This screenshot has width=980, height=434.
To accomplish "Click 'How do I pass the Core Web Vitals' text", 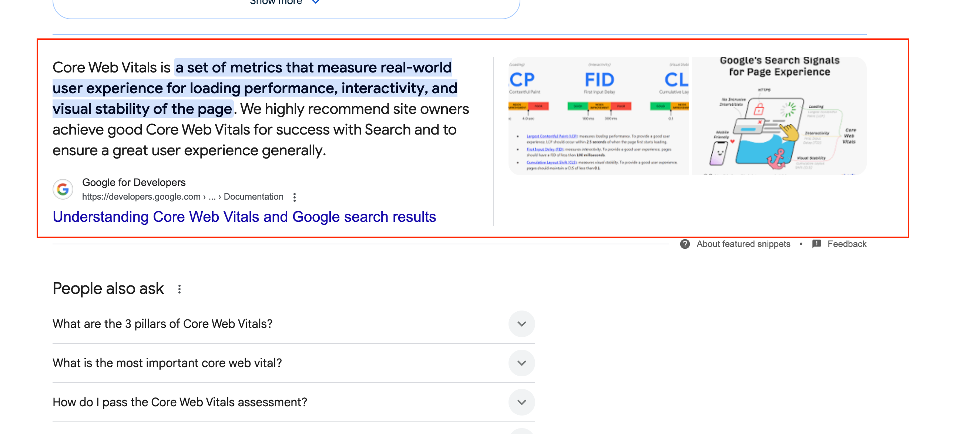I will (180, 402).
